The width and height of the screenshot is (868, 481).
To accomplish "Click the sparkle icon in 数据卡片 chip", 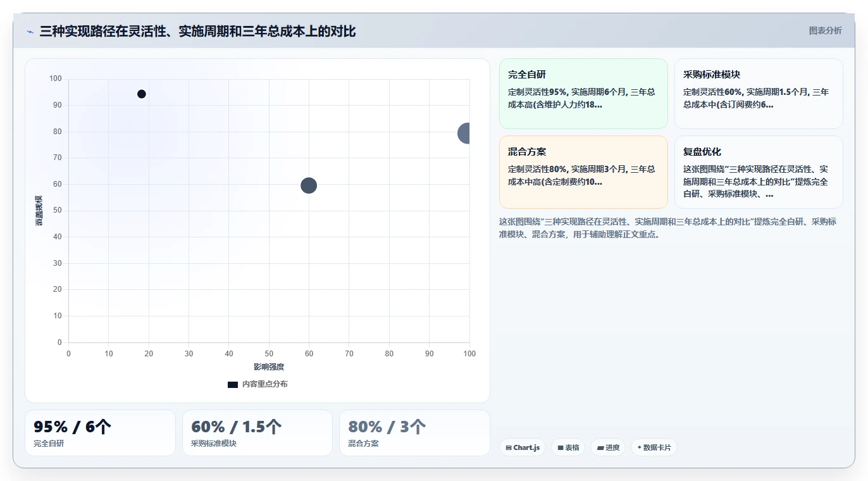I will 640,447.
